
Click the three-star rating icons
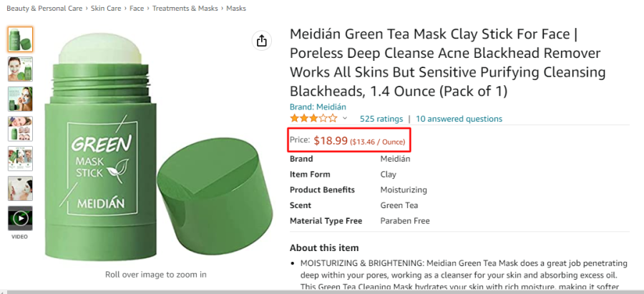click(313, 119)
